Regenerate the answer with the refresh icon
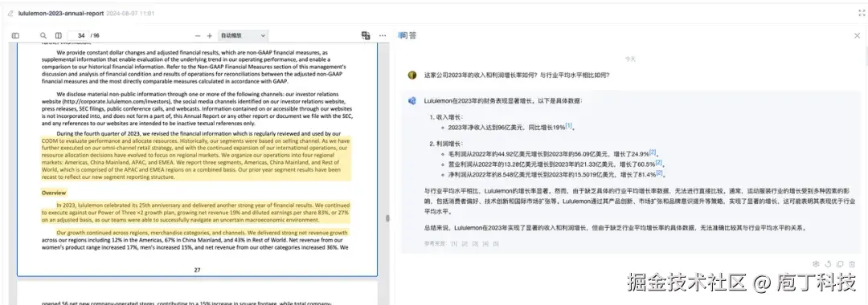The image size is (868, 305). pyautogui.click(x=828, y=264)
